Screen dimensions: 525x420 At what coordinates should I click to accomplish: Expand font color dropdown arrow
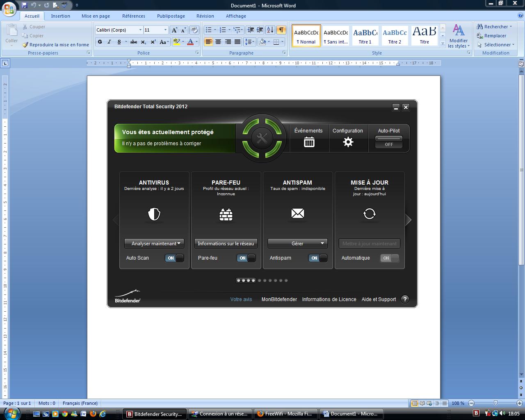point(196,42)
